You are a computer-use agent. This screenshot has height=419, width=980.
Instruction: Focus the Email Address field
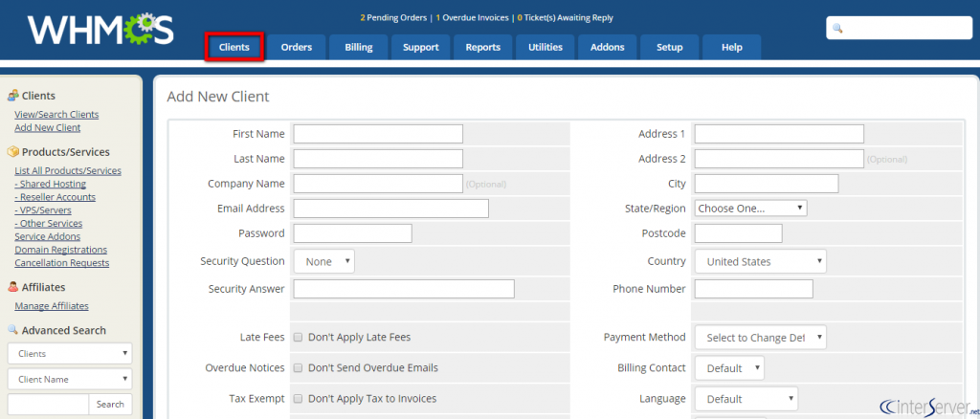391,209
